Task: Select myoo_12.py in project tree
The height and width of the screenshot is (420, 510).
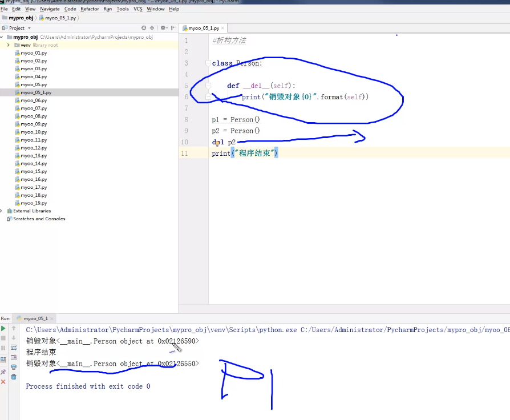Action: [x=34, y=148]
